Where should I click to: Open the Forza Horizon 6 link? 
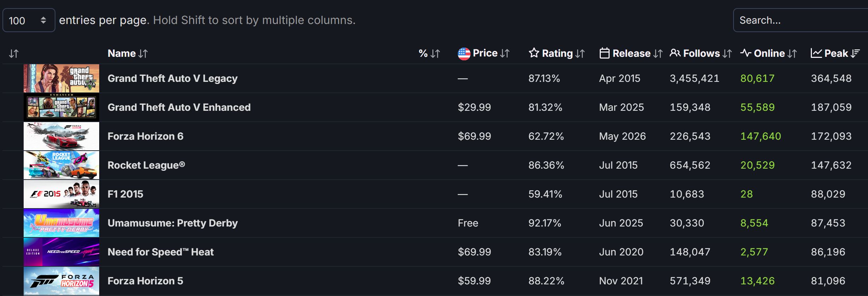145,136
